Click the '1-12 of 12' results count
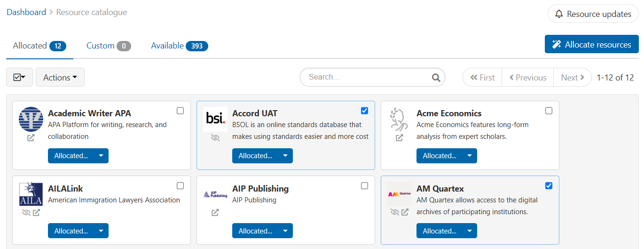644x249 pixels. [x=615, y=78]
